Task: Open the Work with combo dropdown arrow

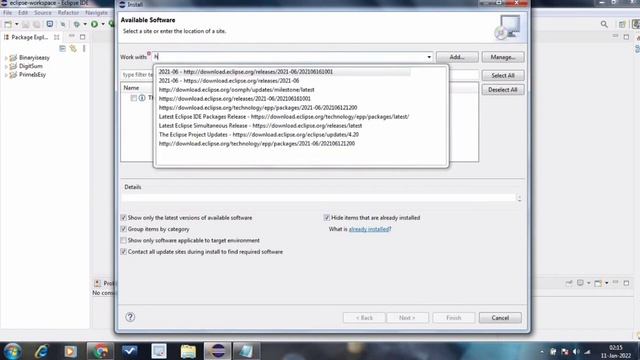Action: (x=429, y=57)
